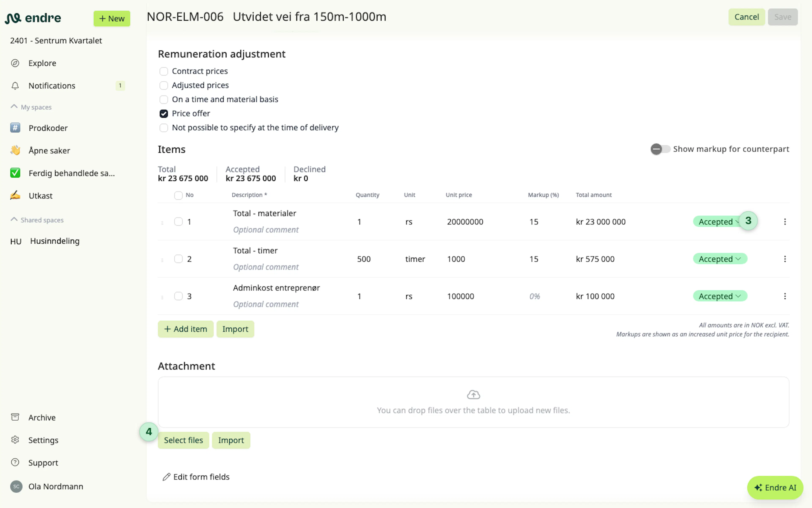Click the drag handle of item row 1
The width and height of the screenshot is (812, 508).
click(x=162, y=223)
